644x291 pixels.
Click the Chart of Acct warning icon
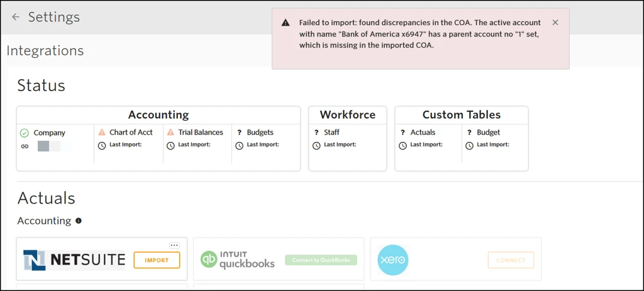tap(102, 133)
